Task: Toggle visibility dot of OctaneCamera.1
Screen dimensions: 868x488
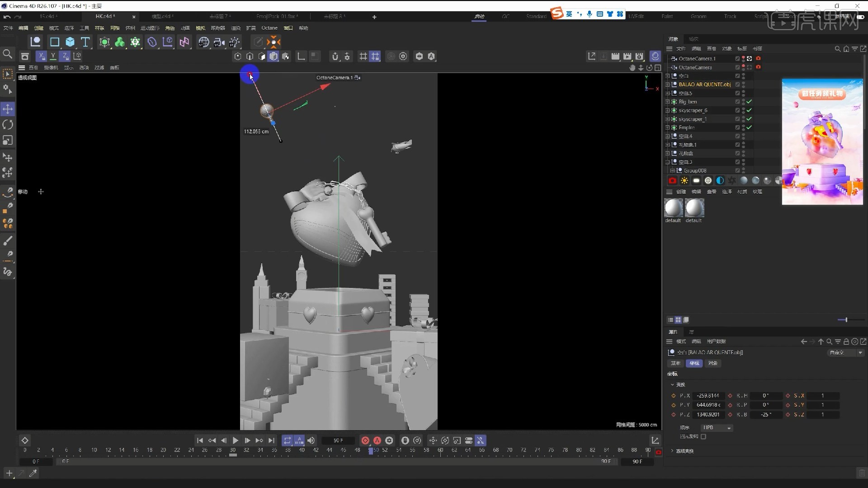Action: pyautogui.click(x=743, y=58)
